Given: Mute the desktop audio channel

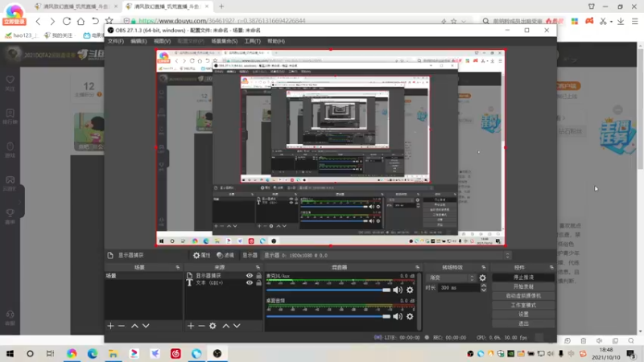Looking at the screenshot, I should click(x=398, y=316).
